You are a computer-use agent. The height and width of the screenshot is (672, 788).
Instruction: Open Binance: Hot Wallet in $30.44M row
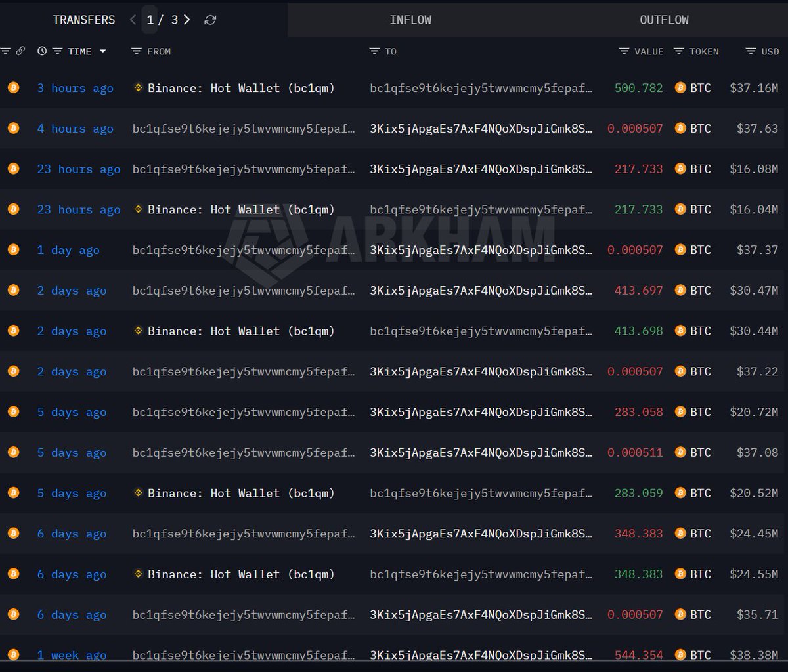pyautogui.click(x=241, y=331)
